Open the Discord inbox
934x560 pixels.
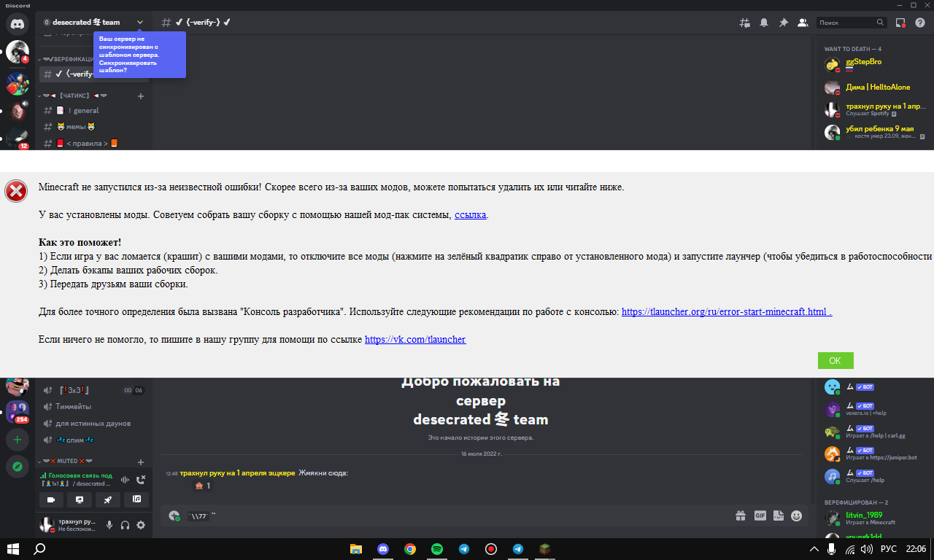click(901, 23)
